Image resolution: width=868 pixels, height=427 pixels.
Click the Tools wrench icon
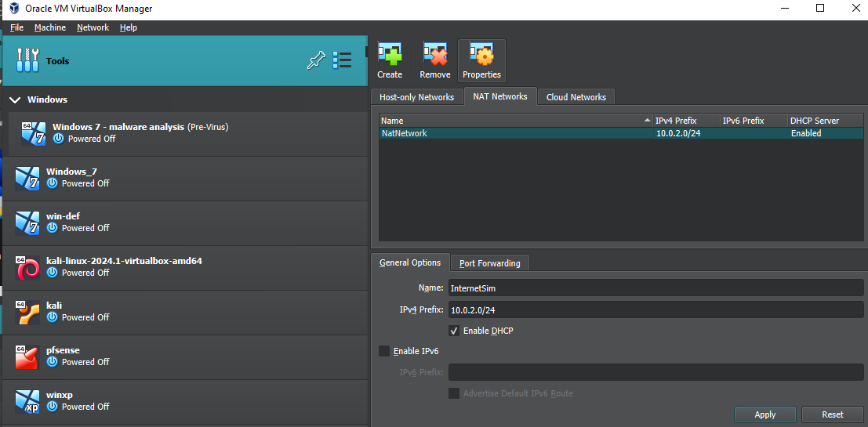(27, 60)
